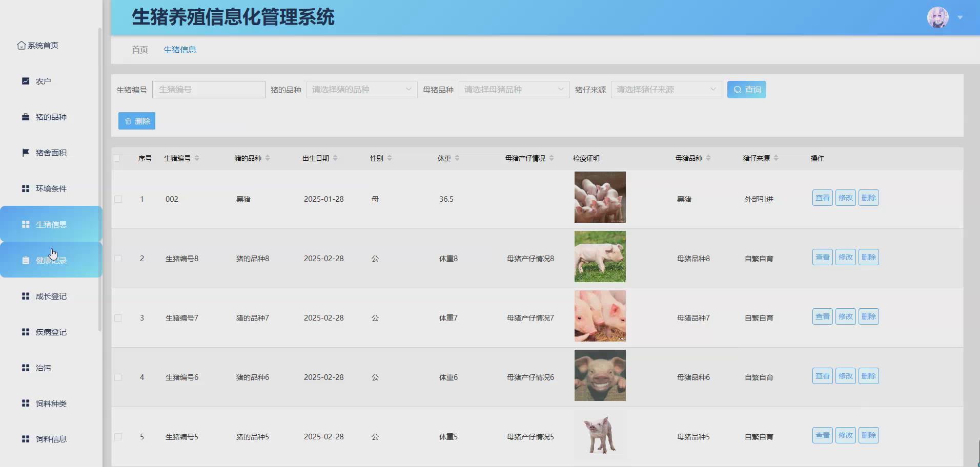This screenshot has height=467, width=980.
Task: Check the select-all checkbox in table header
Action: point(118,158)
